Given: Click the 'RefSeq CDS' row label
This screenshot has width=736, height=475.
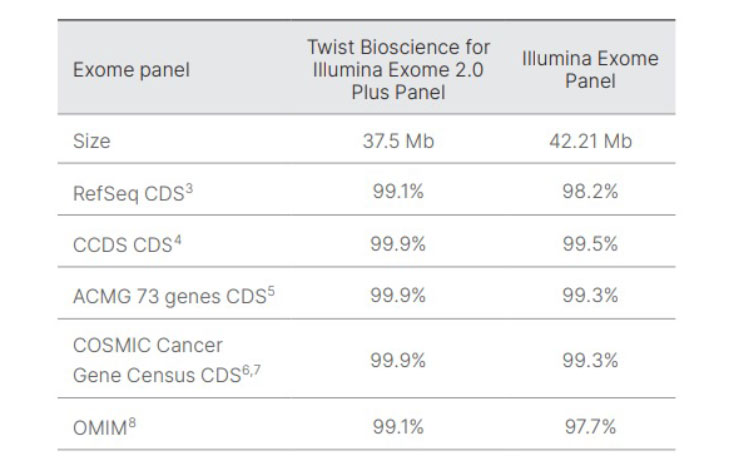Looking at the screenshot, I should coord(127,194).
